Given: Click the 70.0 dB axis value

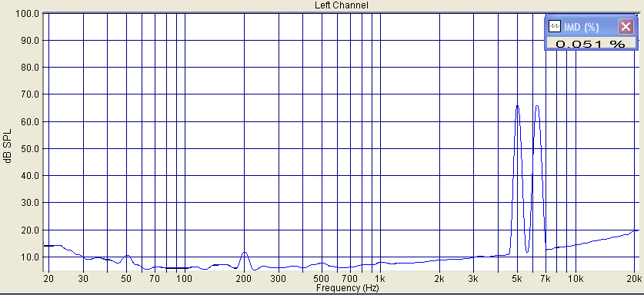Looking at the screenshot, I should click(29, 94).
